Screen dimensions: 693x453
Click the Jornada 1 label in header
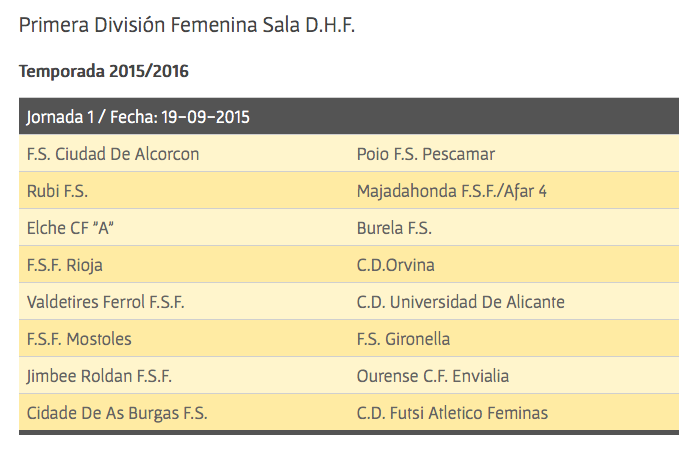(x=62, y=117)
